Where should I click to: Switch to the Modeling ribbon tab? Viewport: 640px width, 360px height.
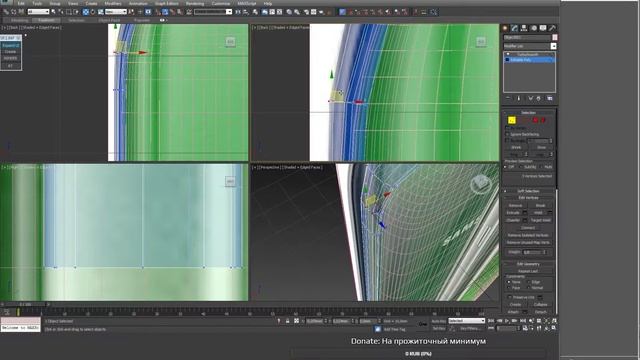coord(19,20)
